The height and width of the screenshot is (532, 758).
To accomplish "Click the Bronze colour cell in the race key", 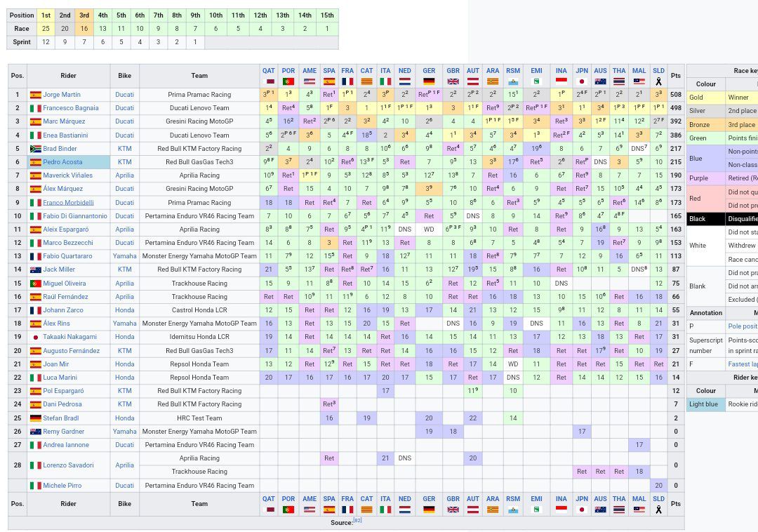I will [x=706, y=125].
